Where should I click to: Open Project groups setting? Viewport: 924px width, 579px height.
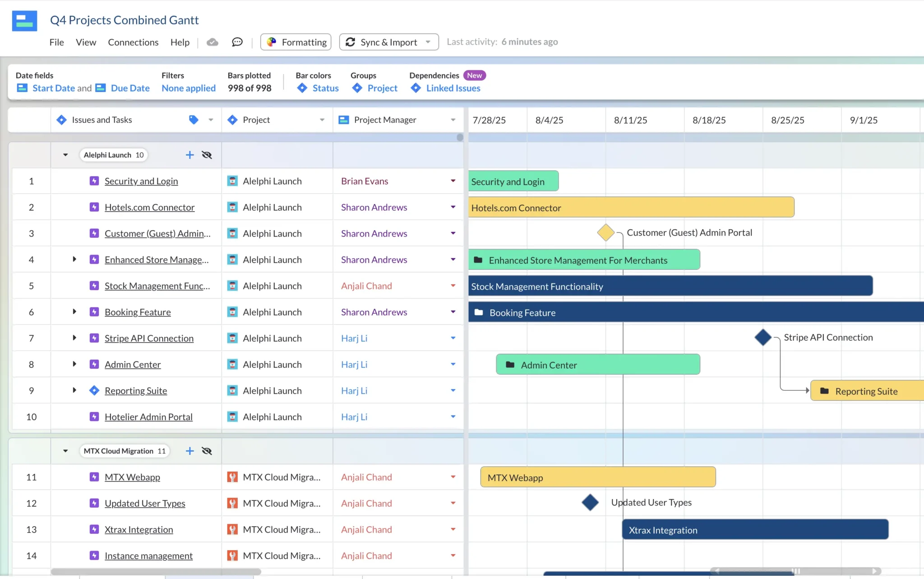pos(382,88)
